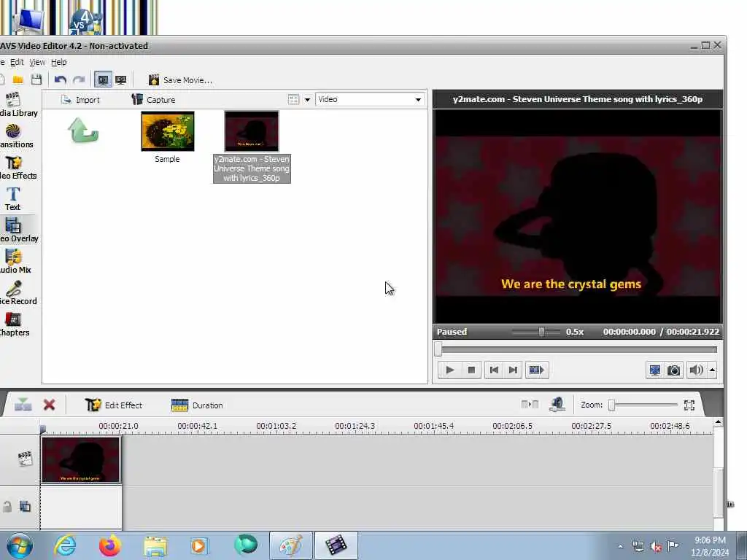Image resolution: width=747 pixels, height=560 pixels.
Task: Click the voice over timeline icon
Action: [x=557, y=404]
